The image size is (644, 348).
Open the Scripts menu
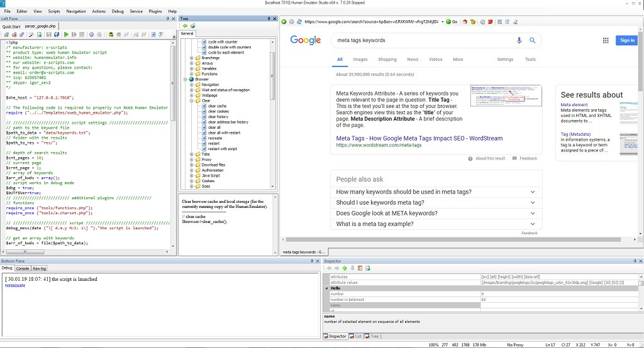pos(54,11)
